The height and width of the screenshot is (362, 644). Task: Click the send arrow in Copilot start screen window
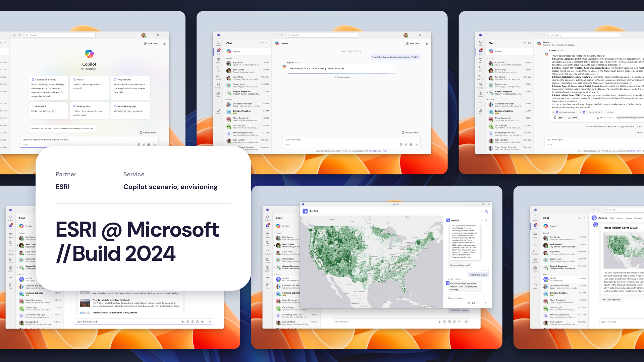(155, 145)
